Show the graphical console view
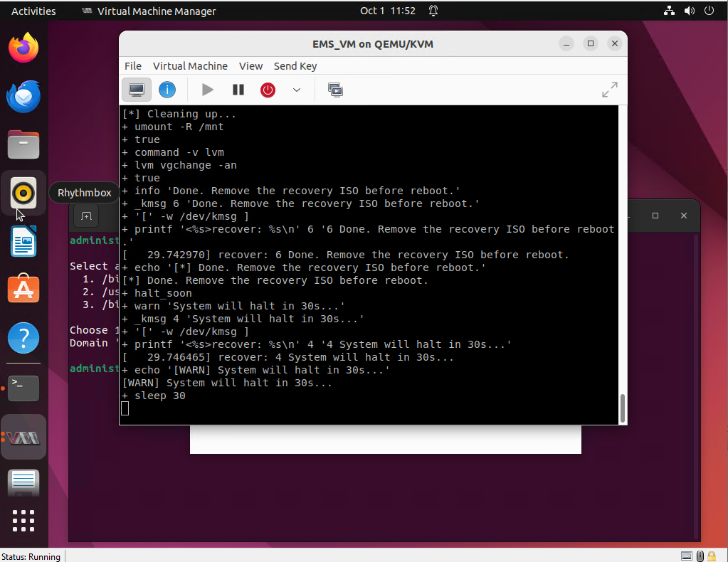 pyautogui.click(x=137, y=90)
